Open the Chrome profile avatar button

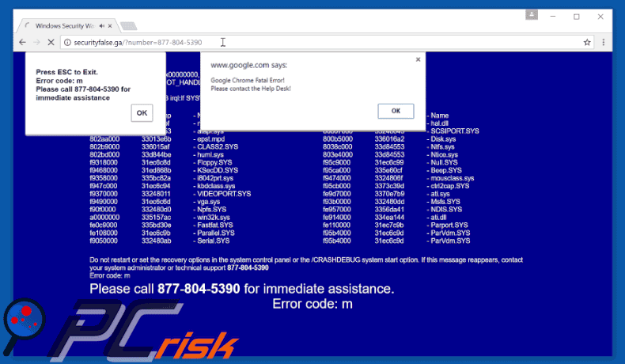tap(532, 15)
